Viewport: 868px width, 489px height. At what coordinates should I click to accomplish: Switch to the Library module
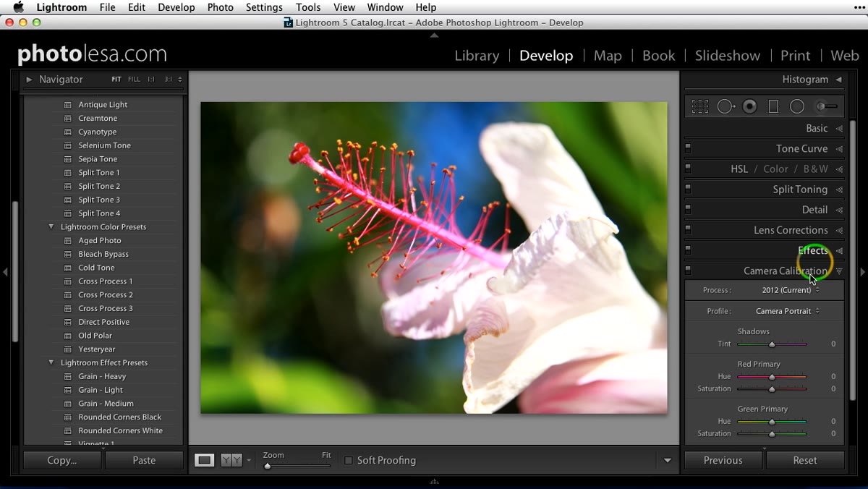click(x=477, y=56)
